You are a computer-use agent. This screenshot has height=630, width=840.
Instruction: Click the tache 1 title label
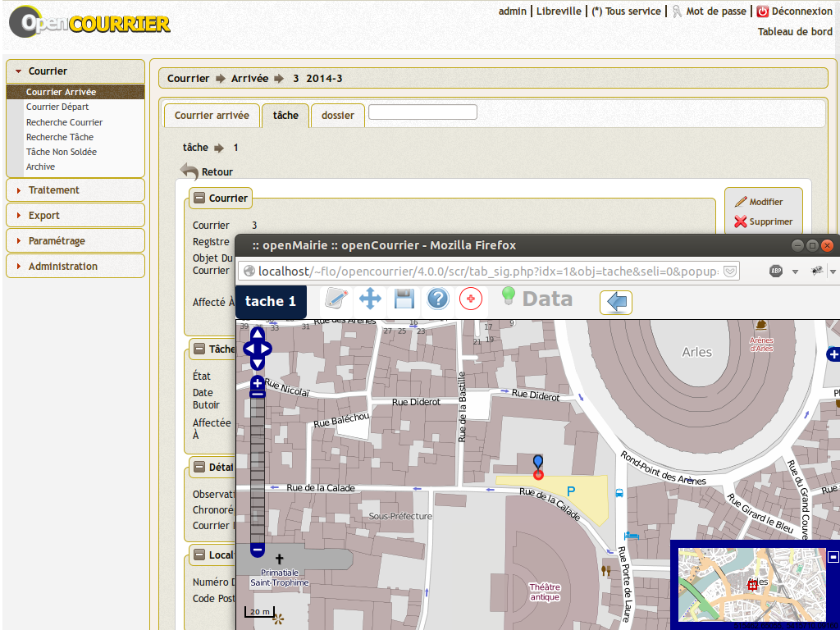pos(271,301)
